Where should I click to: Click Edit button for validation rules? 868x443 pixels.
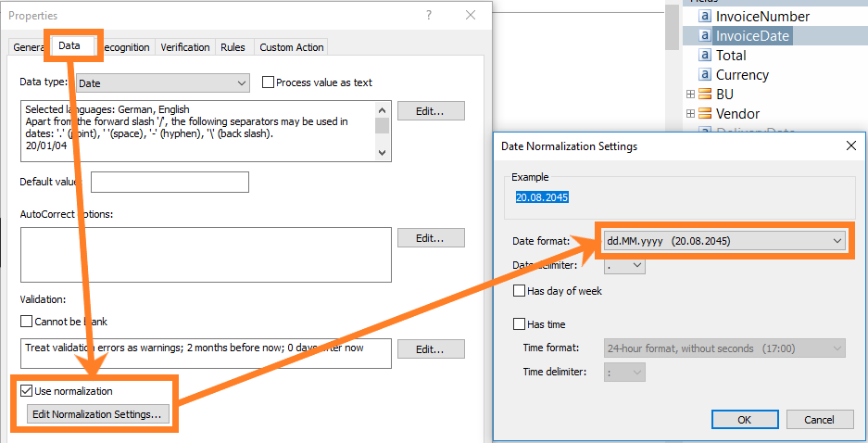(x=431, y=348)
